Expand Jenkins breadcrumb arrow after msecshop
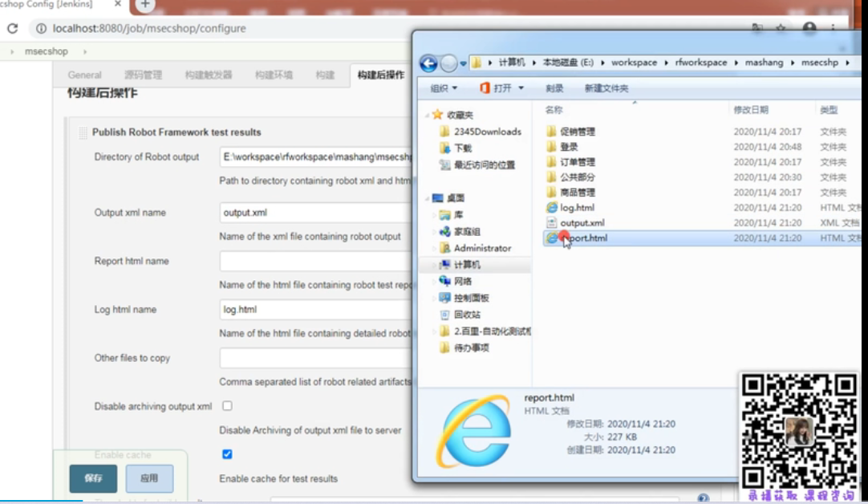868x504 pixels. point(85,51)
